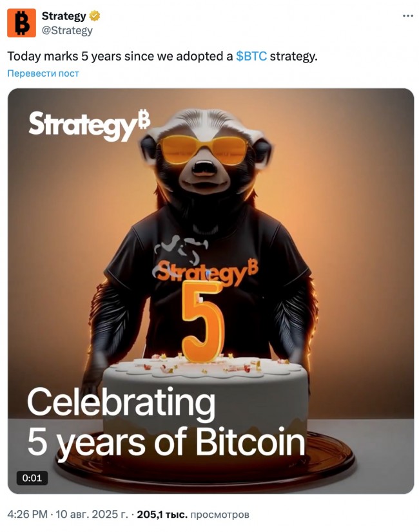The height and width of the screenshot is (532, 419).
Task: Click Перевести пост to translate post
Action: pos(43,73)
